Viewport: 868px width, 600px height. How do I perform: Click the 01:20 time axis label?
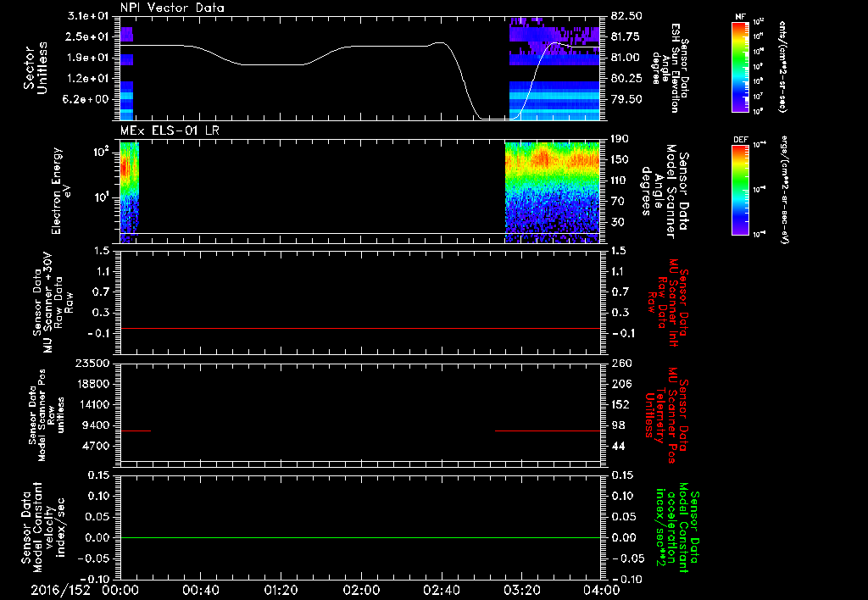pyautogui.click(x=281, y=590)
